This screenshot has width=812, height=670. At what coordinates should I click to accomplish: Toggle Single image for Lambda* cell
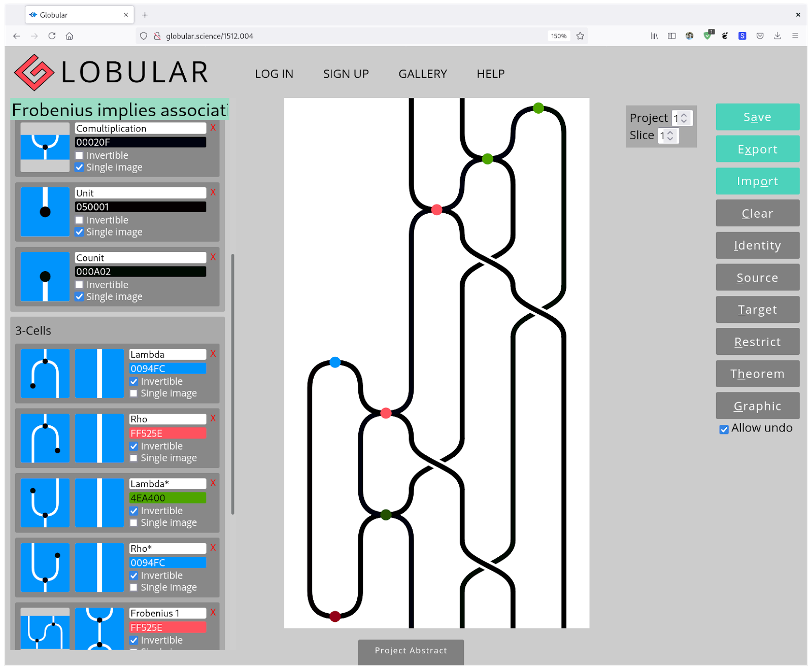(134, 523)
